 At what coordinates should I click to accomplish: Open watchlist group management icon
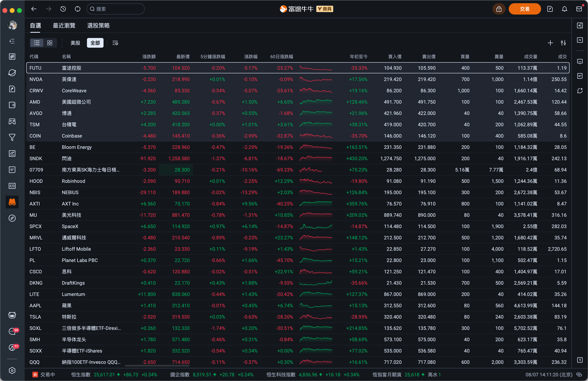115,43
